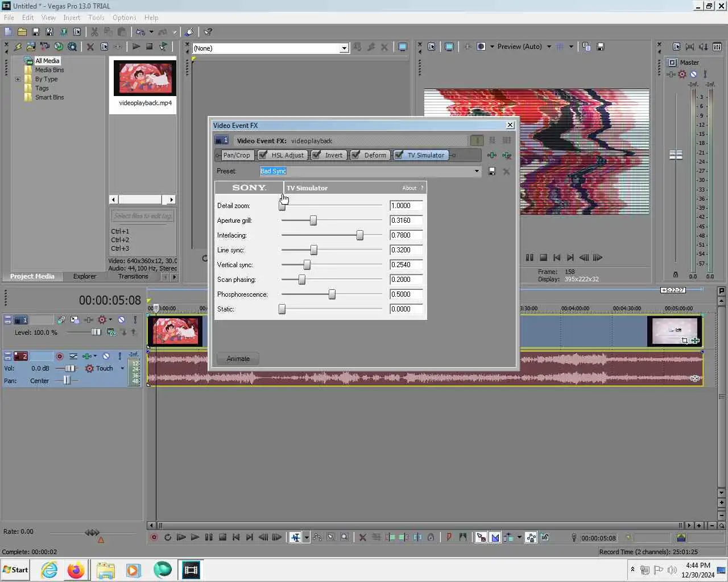Click Copy Snapshot to Clipboard icon in preview
The width and height of the screenshot is (728, 582).
(x=586, y=47)
